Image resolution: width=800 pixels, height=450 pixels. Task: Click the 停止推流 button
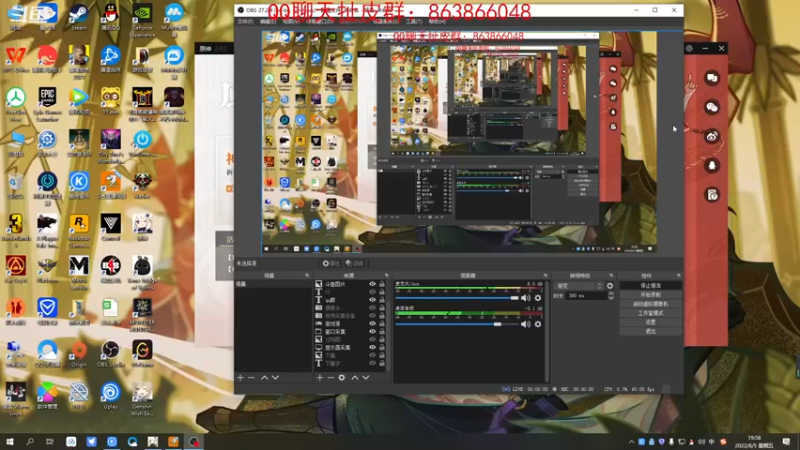pos(651,286)
